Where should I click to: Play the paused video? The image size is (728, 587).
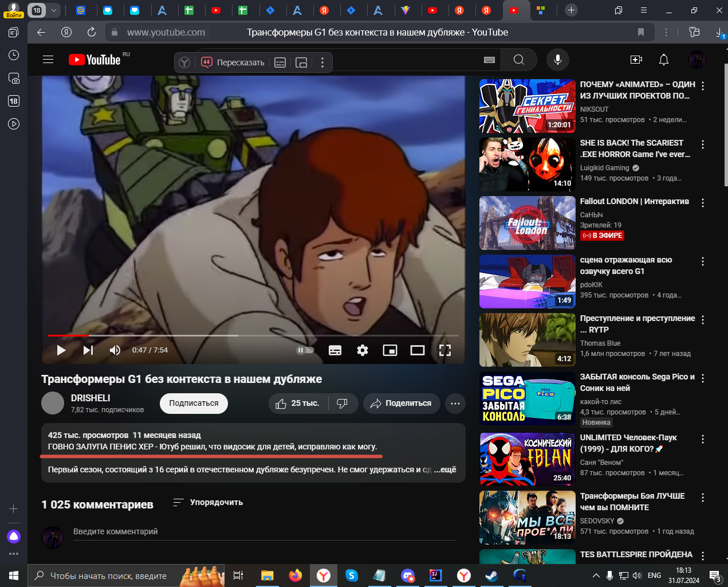pos(61,350)
